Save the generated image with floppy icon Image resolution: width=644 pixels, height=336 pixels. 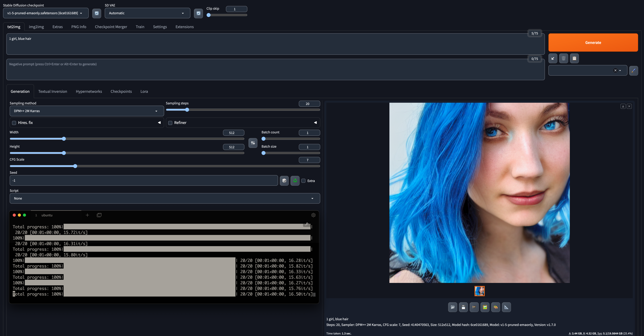(x=463, y=307)
